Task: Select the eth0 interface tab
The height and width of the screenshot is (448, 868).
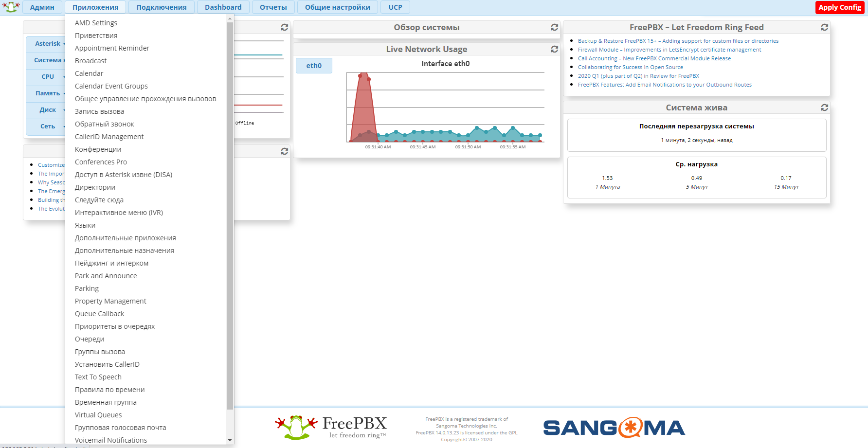Action: [x=314, y=66]
